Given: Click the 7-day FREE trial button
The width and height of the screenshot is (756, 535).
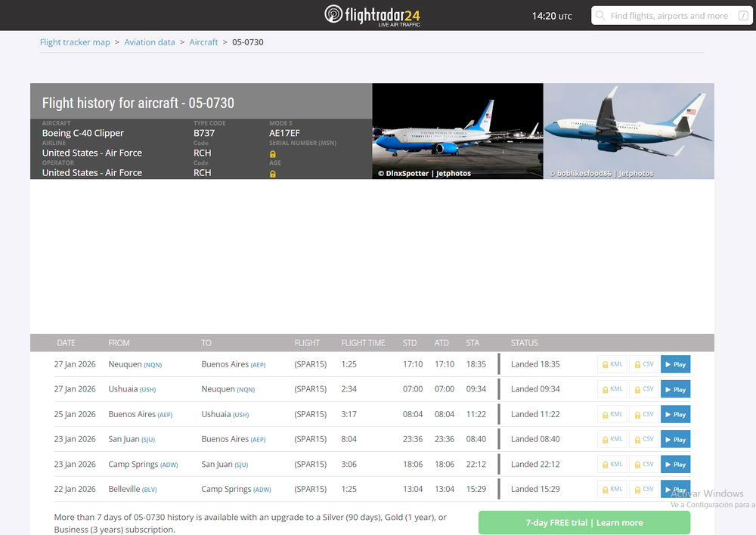Looking at the screenshot, I should click(584, 522).
